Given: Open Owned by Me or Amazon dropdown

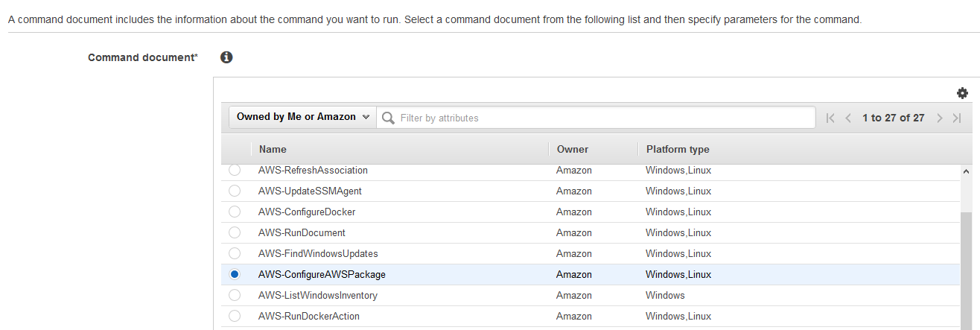Looking at the screenshot, I should [x=303, y=117].
